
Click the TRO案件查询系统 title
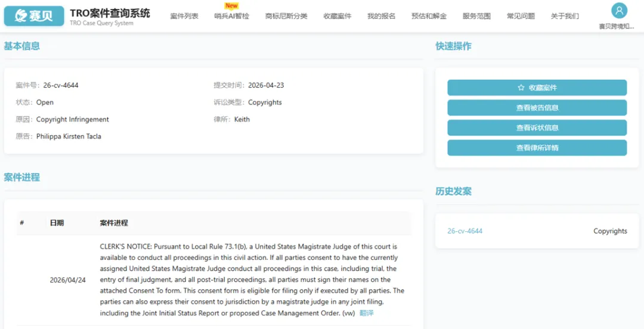110,13
